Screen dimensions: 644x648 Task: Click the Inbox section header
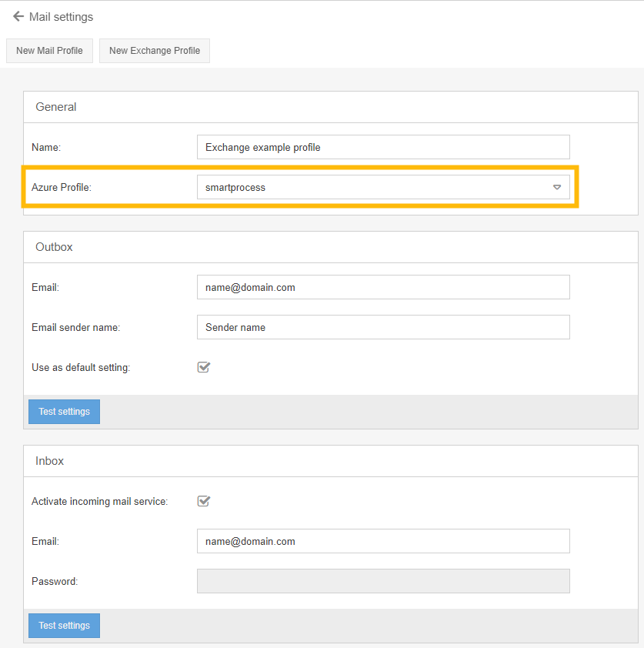point(49,461)
